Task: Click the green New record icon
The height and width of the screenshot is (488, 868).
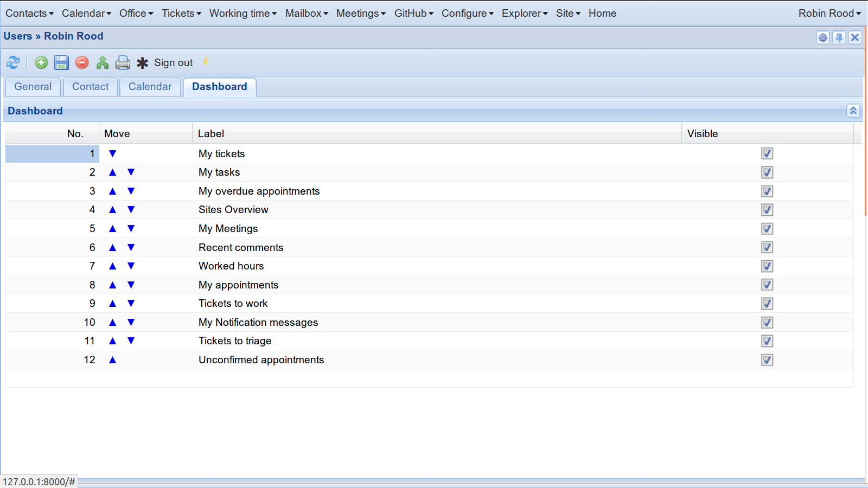Action: (41, 62)
